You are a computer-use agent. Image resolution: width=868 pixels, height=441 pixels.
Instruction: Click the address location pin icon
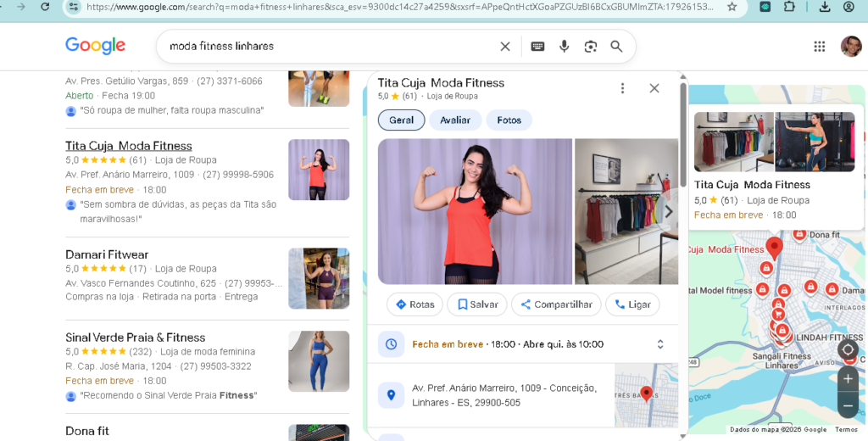pos(392,395)
